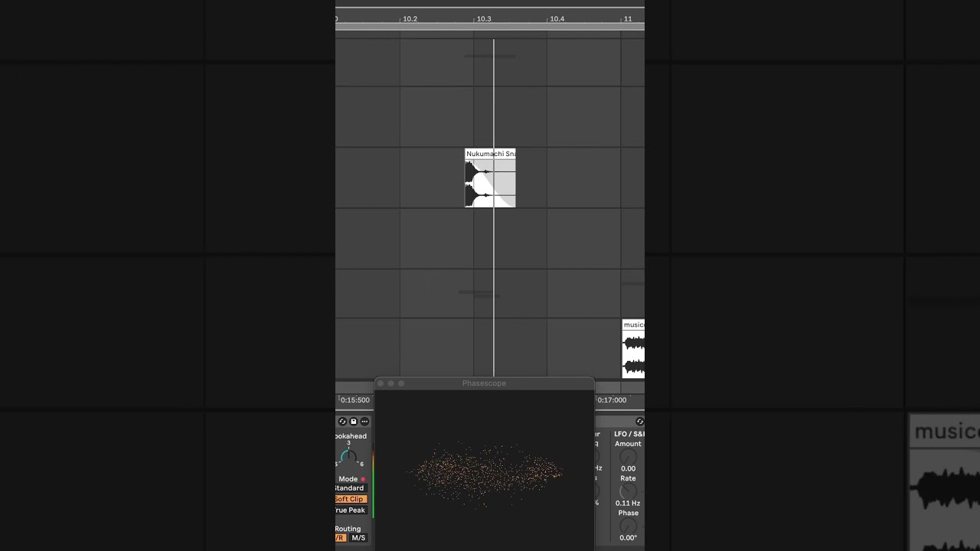
Task: Click the 10.4 beat marker in the ruler
Action: pyautogui.click(x=557, y=19)
